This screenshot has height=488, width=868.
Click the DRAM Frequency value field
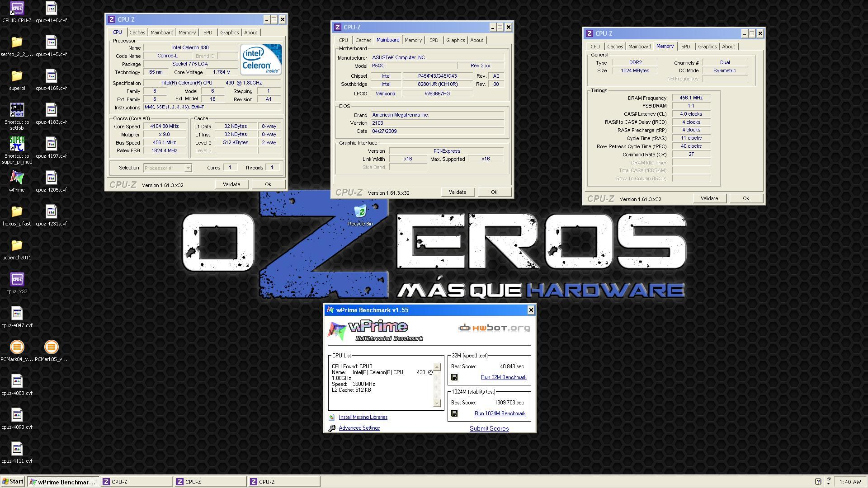pos(691,98)
